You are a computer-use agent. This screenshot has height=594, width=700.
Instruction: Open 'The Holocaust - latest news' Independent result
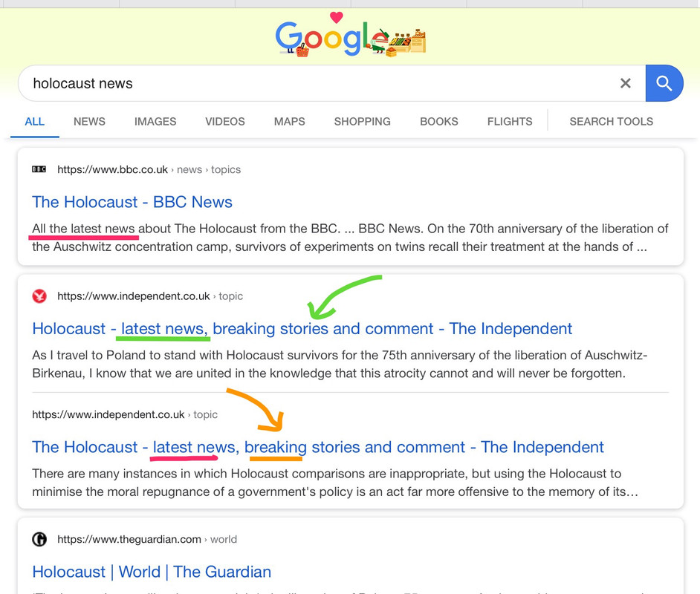pos(318,447)
